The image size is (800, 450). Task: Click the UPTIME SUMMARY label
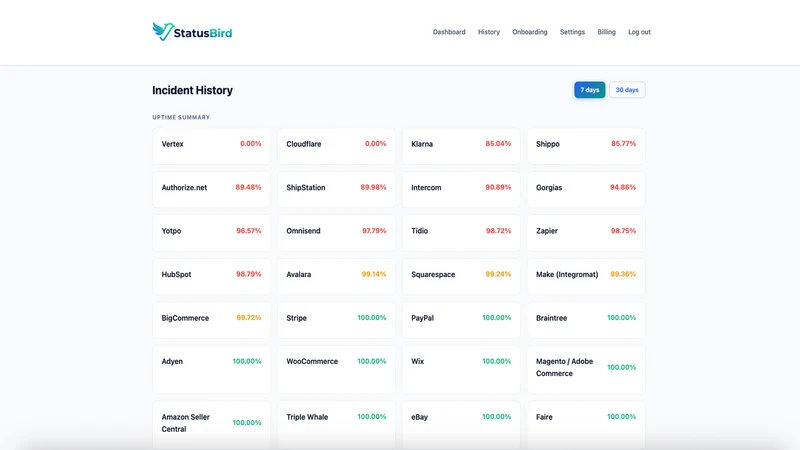(x=181, y=117)
